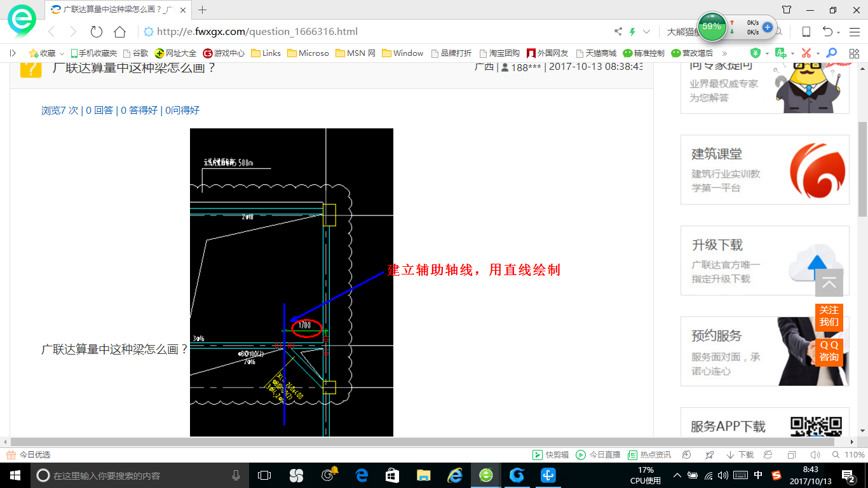This screenshot has width=868, height=488.
Task: Click the blue magnifier extension icon
Action: coord(831,53)
